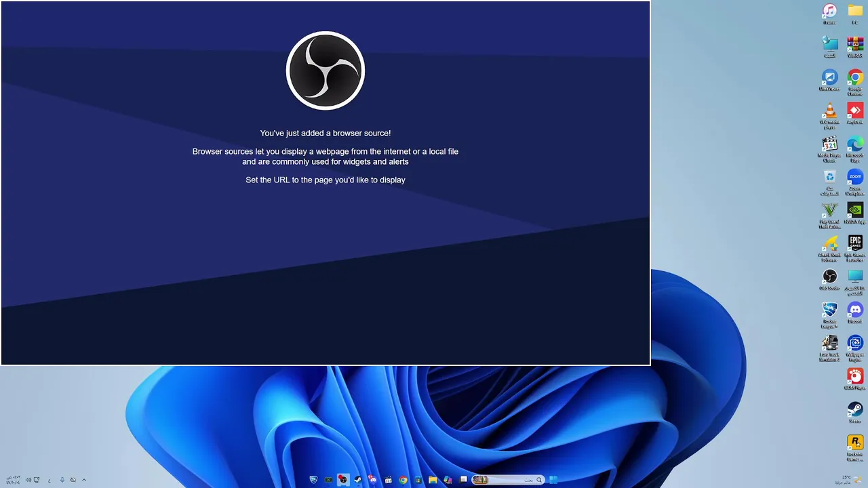Click the OBS logo in browser source page
This screenshot has height=488, width=868.
[x=325, y=70]
